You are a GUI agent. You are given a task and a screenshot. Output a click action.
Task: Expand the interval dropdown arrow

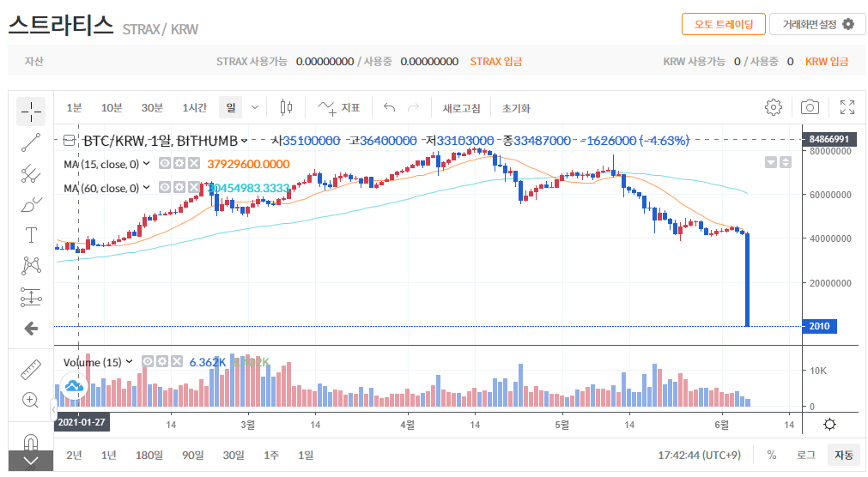coord(255,107)
